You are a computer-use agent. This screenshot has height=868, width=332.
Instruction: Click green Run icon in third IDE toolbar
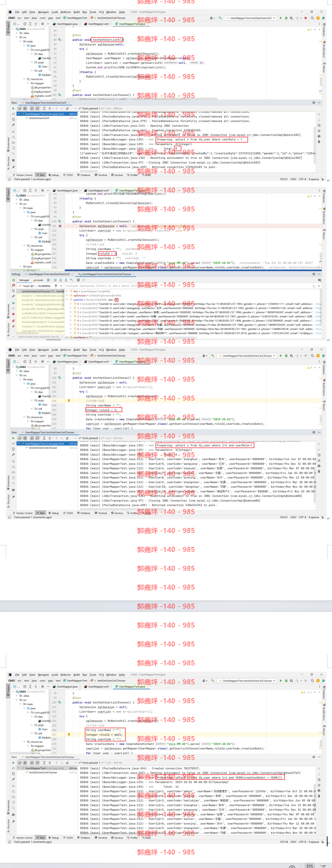coord(281,356)
